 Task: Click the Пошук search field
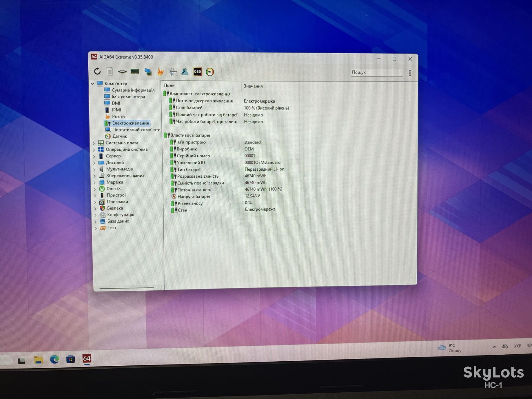click(376, 73)
